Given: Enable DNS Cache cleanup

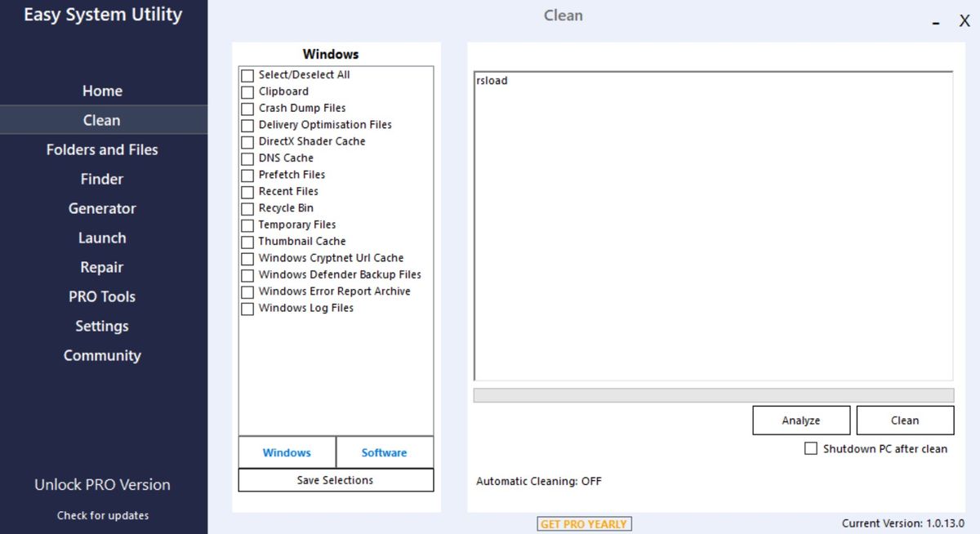Looking at the screenshot, I should [248, 158].
